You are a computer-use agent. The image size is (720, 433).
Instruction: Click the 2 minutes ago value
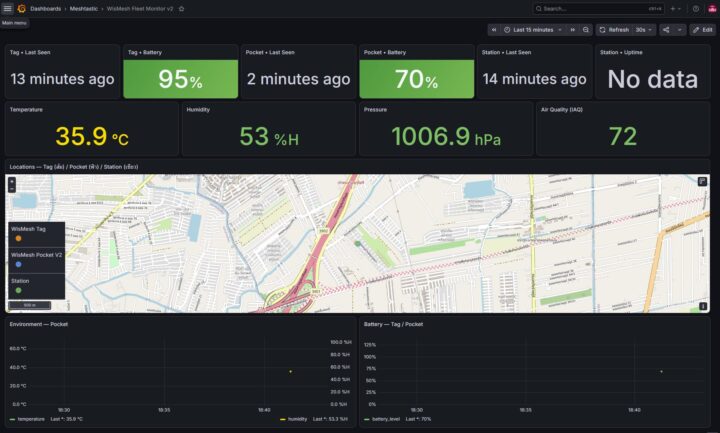coord(298,79)
